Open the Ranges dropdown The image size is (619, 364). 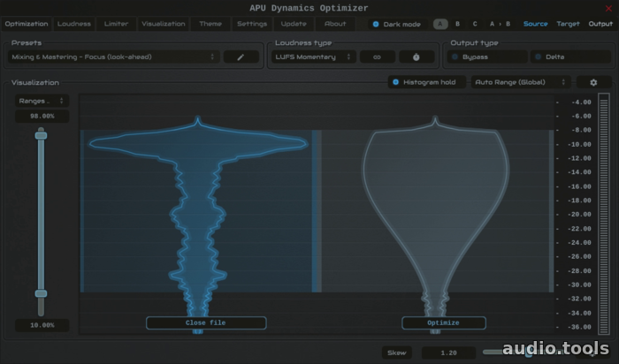point(42,101)
